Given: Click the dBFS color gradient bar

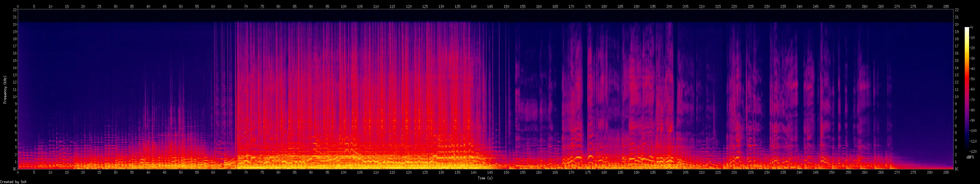Looking at the screenshot, I should (967, 89).
